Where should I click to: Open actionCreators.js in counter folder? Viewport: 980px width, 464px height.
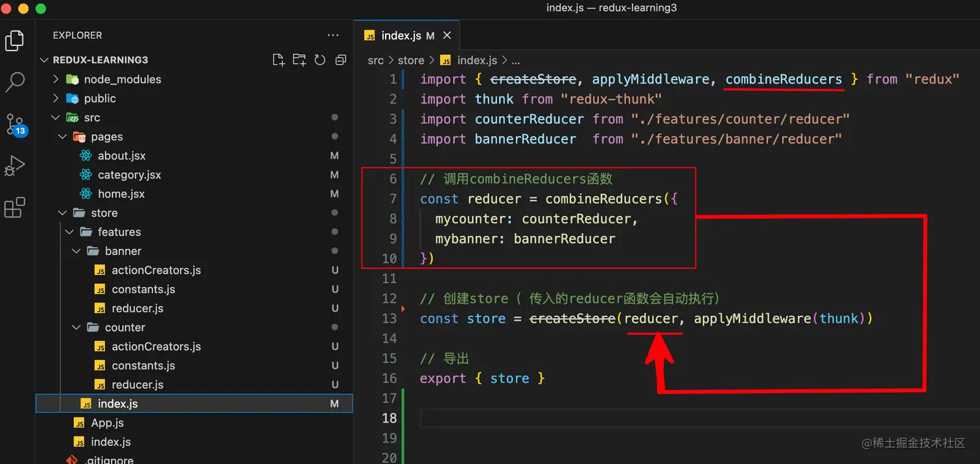194,347
